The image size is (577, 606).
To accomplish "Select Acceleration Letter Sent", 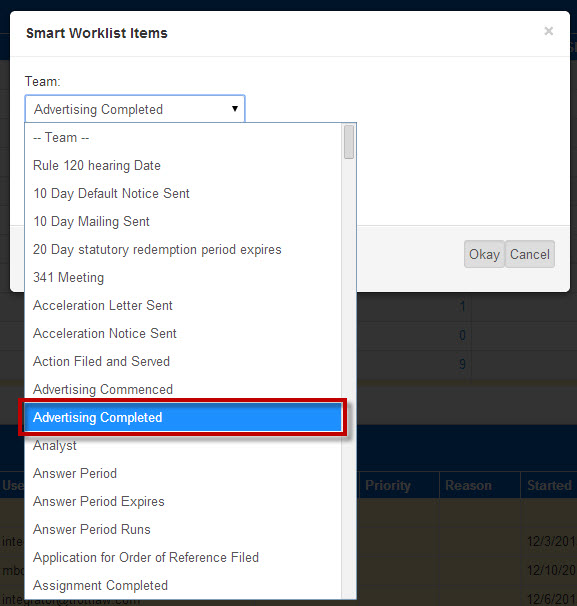I will click(183, 305).
